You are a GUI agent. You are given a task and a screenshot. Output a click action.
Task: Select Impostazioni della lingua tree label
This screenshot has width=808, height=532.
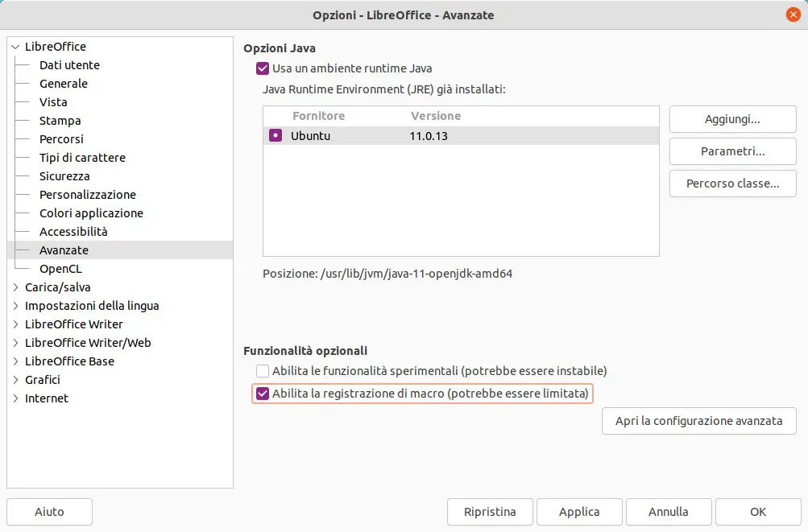(92, 306)
